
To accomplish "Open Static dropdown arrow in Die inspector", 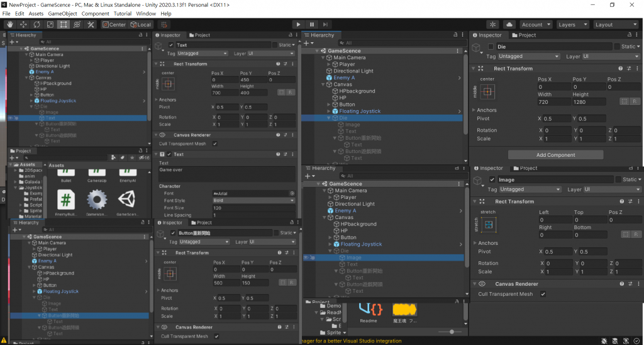I will pyautogui.click(x=638, y=47).
